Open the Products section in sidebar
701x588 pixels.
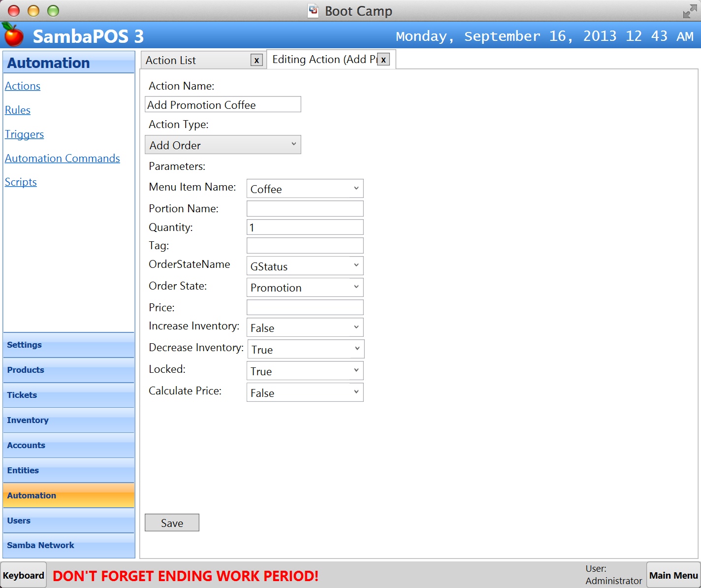click(68, 370)
